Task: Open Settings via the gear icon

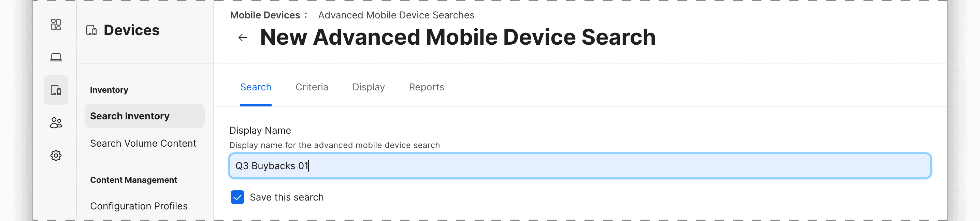Action: 56,156
